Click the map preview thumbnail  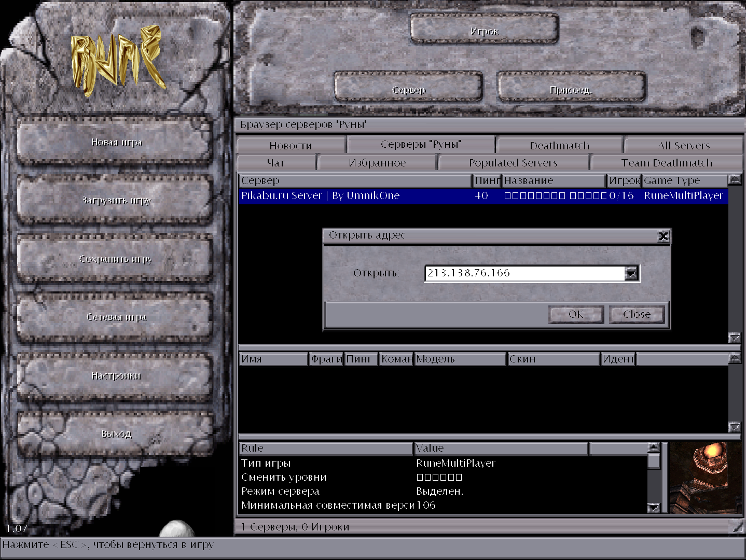(706, 478)
